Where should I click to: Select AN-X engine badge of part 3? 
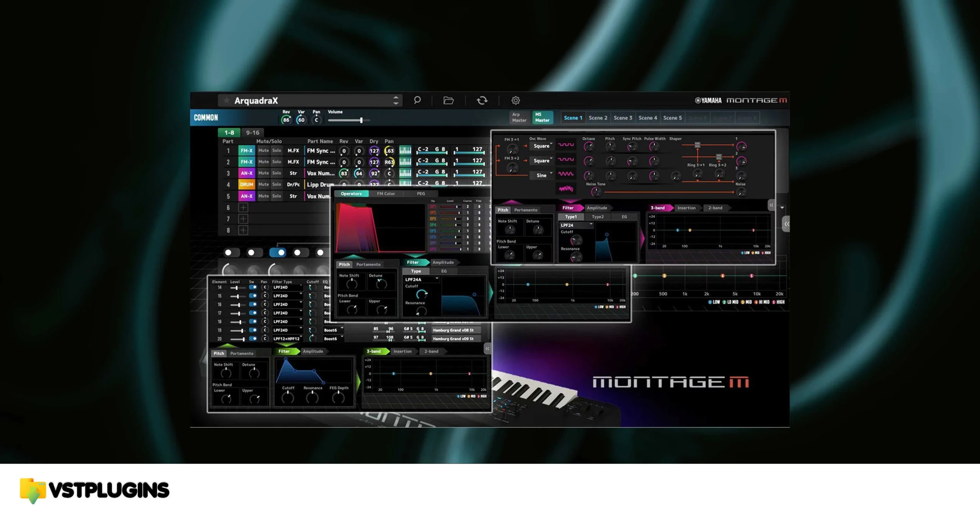(x=247, y=173)
